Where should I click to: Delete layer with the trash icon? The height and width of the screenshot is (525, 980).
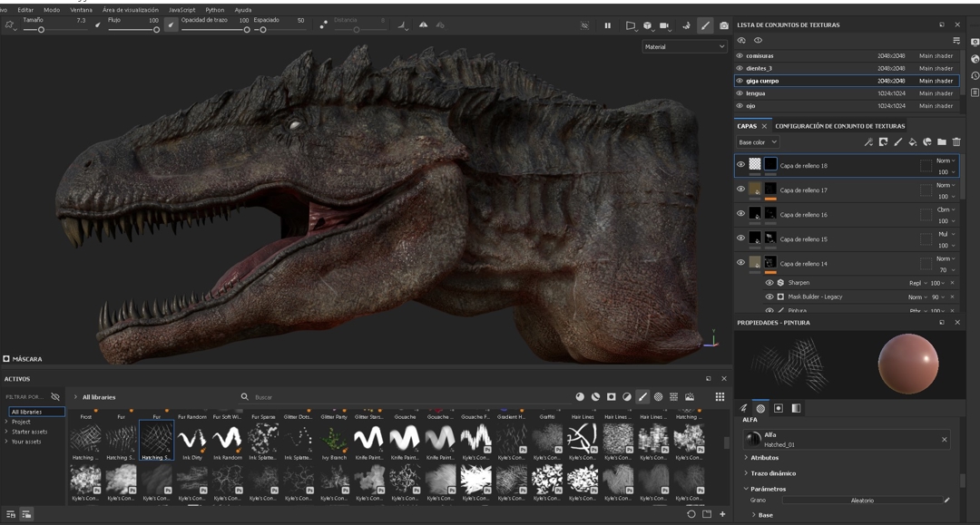(x=956, y=142)
